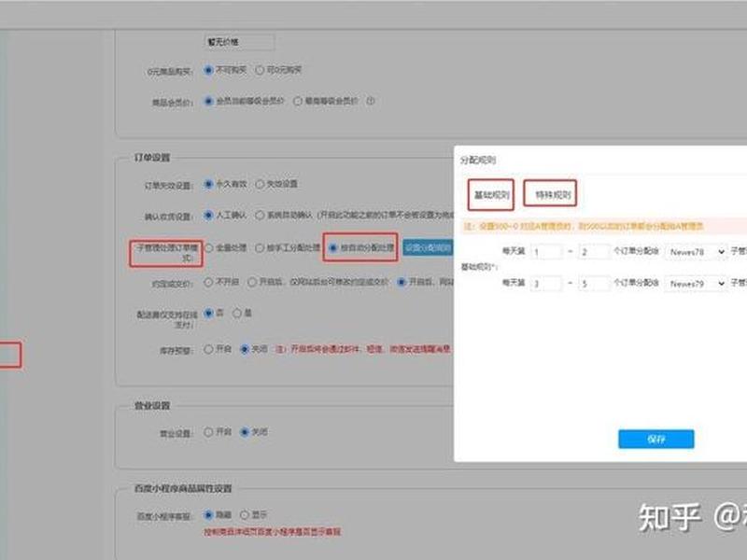The height and width of the screenshot is (560, 747).
Task: Click the info icon beside 商品会员价 options
Action: 371,101
